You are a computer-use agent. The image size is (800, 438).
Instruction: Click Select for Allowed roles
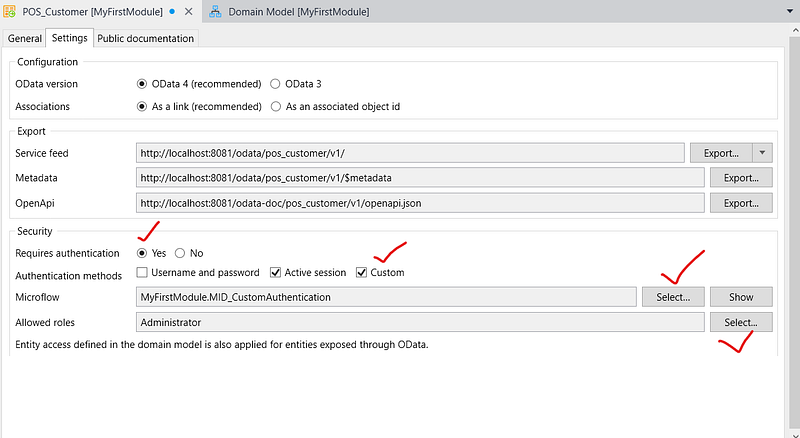(x=741, y=322)
